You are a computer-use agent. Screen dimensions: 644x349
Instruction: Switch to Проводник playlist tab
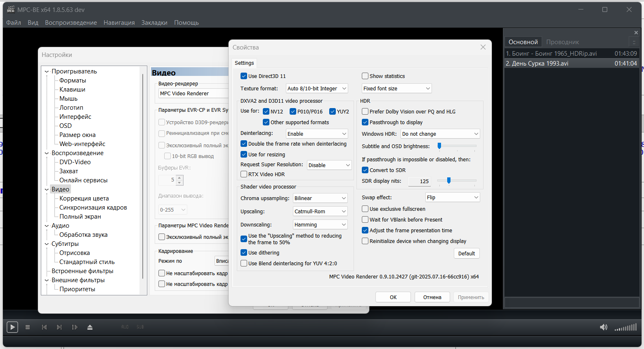563,42
